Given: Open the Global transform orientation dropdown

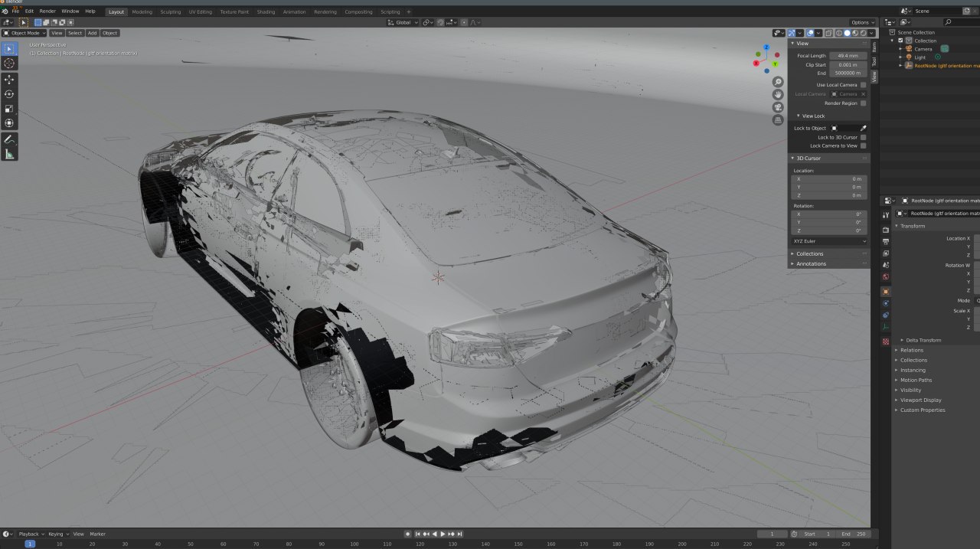Looking at the screenshot, I should click(x=403, y=22).
